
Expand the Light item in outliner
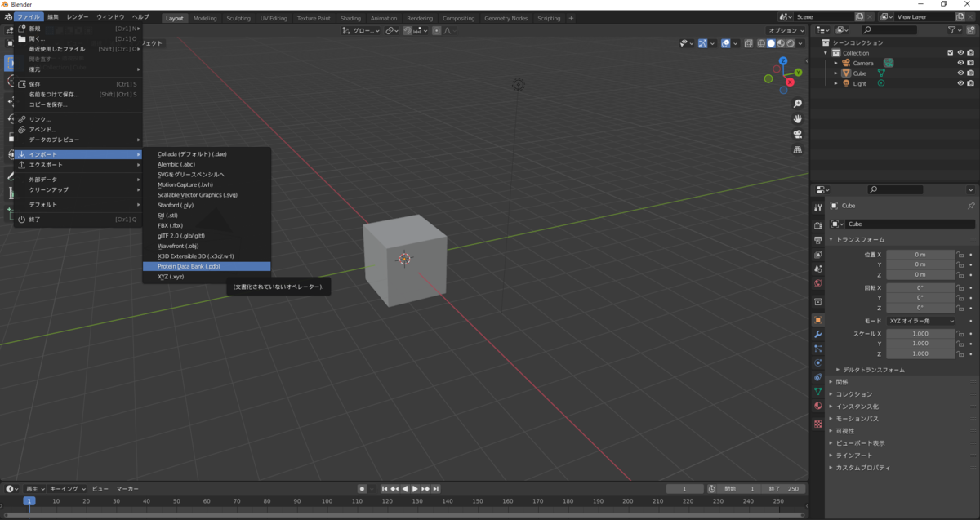tap(835, 83)
